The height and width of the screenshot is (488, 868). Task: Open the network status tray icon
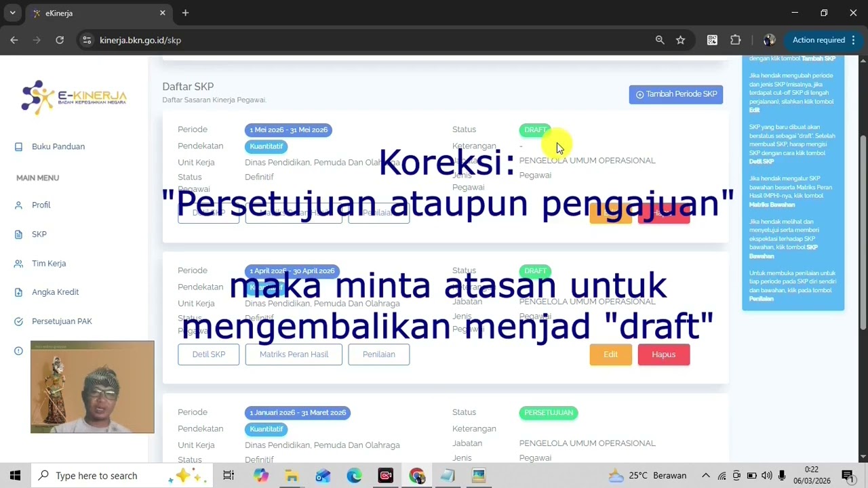pyautogui.click(x=722, y=476)
